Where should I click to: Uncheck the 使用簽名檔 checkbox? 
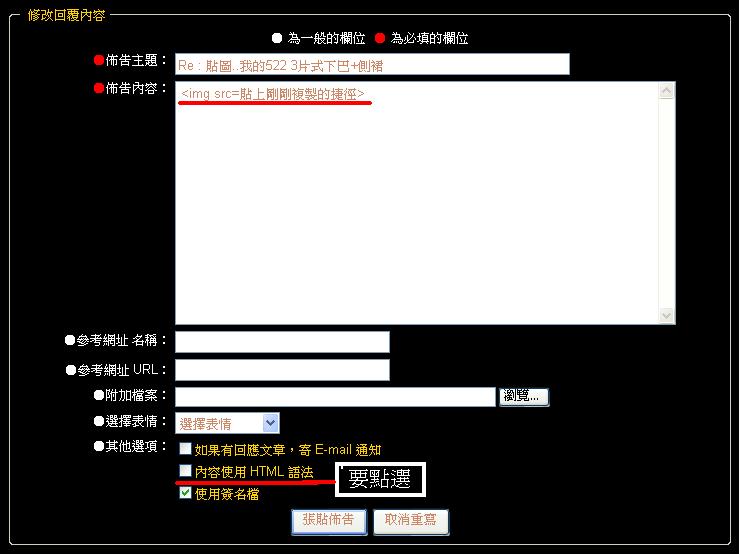(x=185, y=493)
